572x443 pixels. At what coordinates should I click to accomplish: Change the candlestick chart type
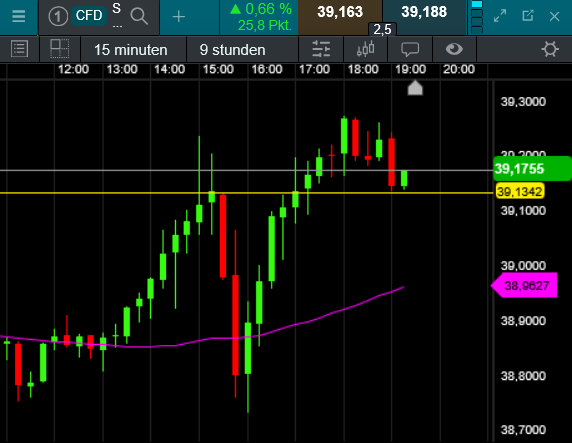coord(366,49)
